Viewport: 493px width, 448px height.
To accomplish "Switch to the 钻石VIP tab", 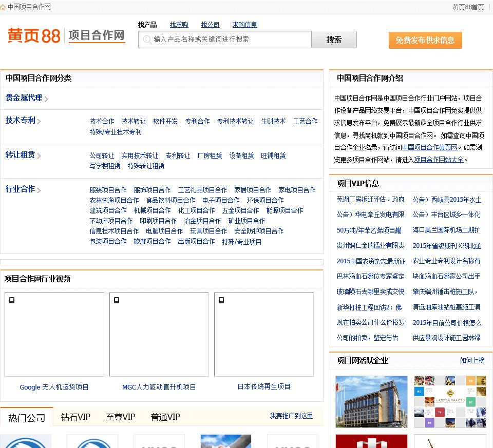I will coord(75,417).
